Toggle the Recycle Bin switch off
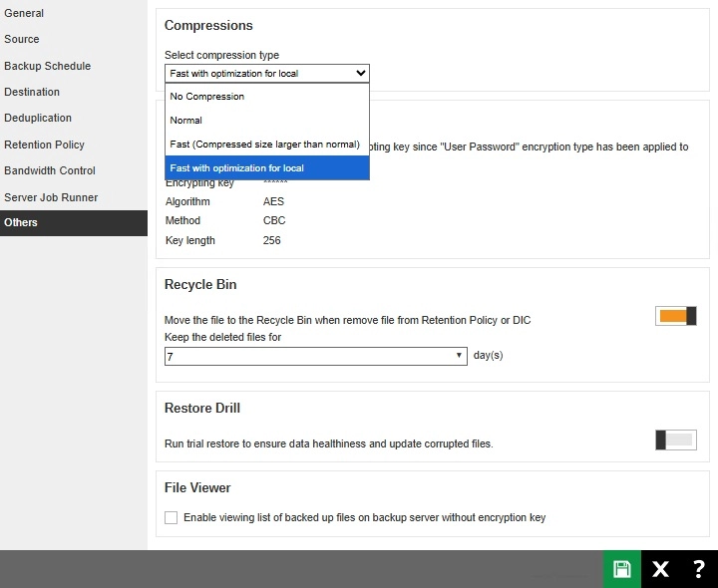This screenshot has width=718, height=588. pos(676,316)
